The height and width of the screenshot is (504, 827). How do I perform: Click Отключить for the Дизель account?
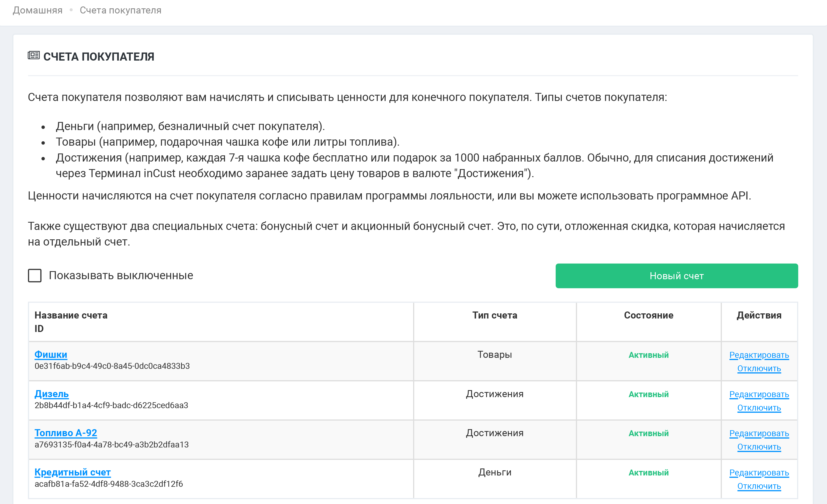click(x=759, y=407)
